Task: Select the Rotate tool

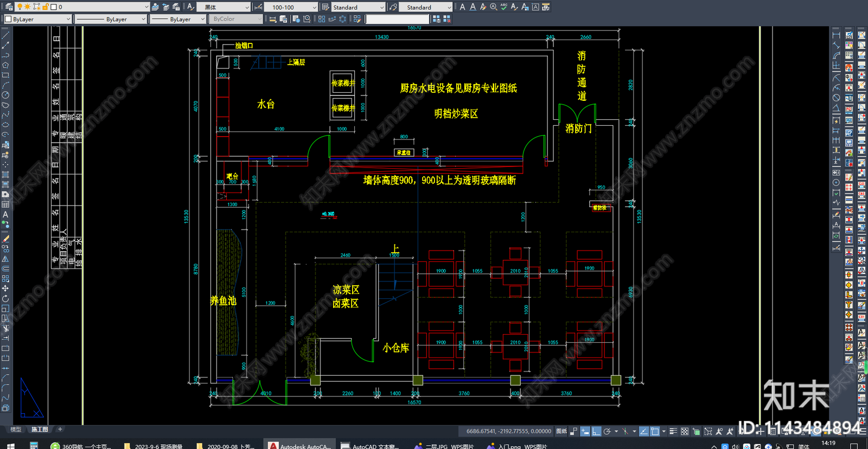Action: (x=5, y=298)
